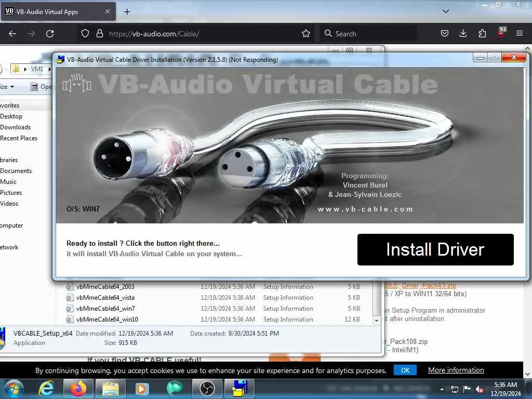Open the extensions puzzle icon
Screen dimensions: 532x399
point(482,34)
